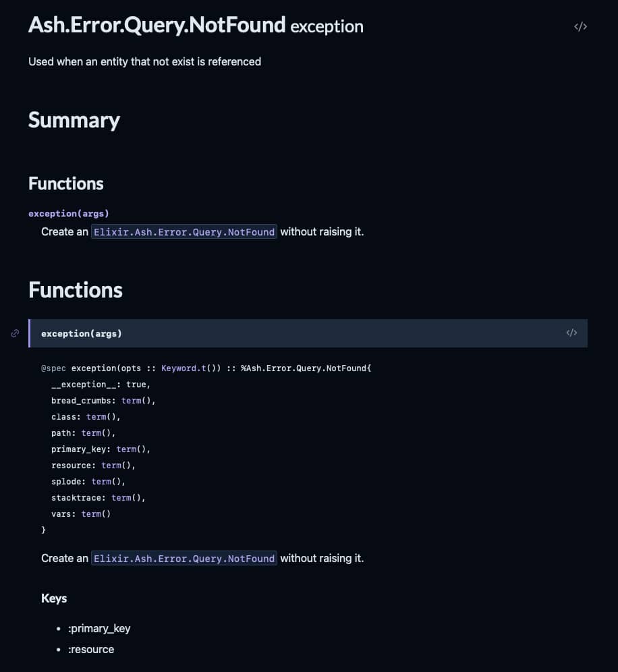View source of the exception(args) function

tap(571, 333)
